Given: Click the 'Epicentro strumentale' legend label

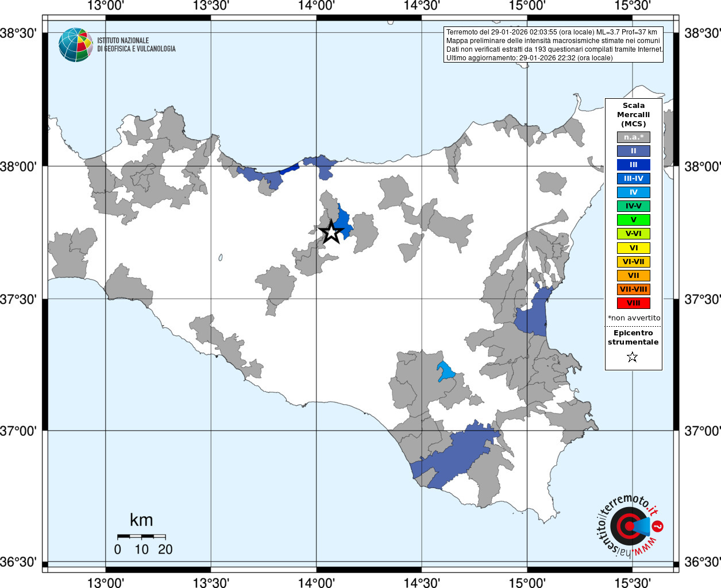Looking at the screenshot, I should pos(633,338).
